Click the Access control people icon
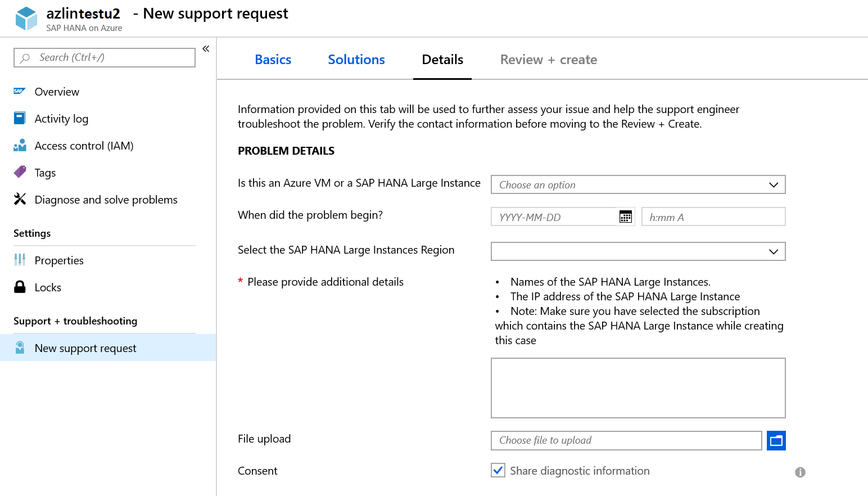Screen dimensions: 868x496 click(20, 145)
